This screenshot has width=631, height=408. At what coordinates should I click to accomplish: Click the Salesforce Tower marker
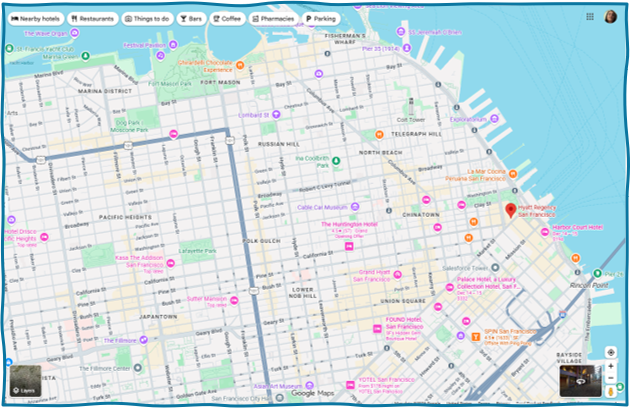[x=495, y=268]
